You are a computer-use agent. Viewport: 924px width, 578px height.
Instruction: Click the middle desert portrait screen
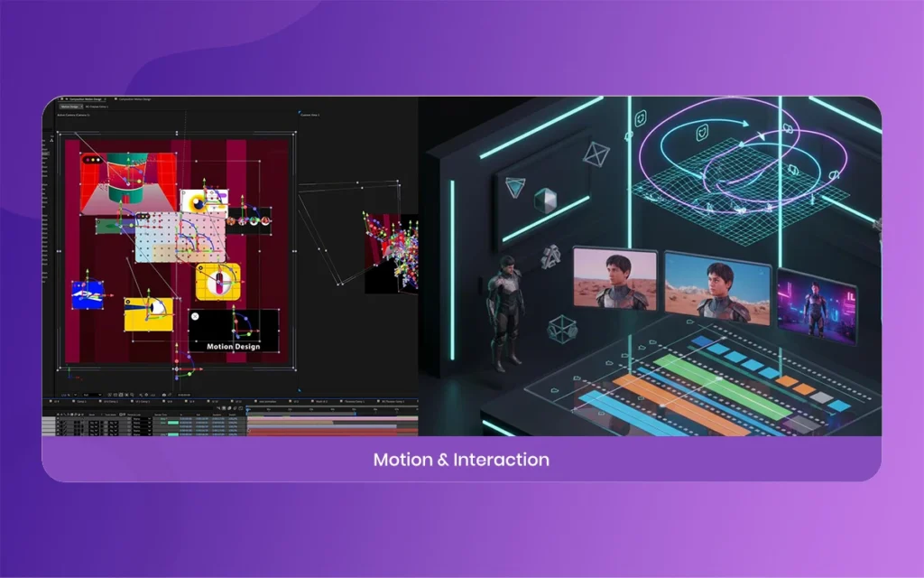point(717,288)
